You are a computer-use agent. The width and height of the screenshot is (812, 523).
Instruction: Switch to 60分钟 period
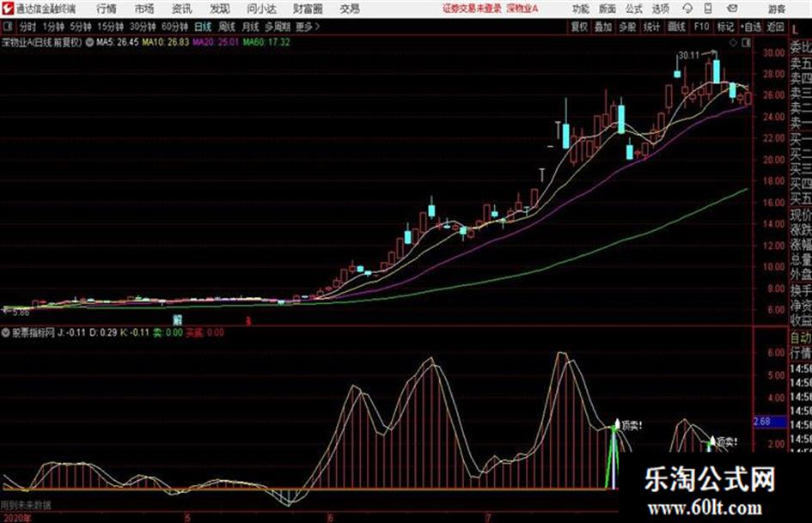[x=175, y=27]
